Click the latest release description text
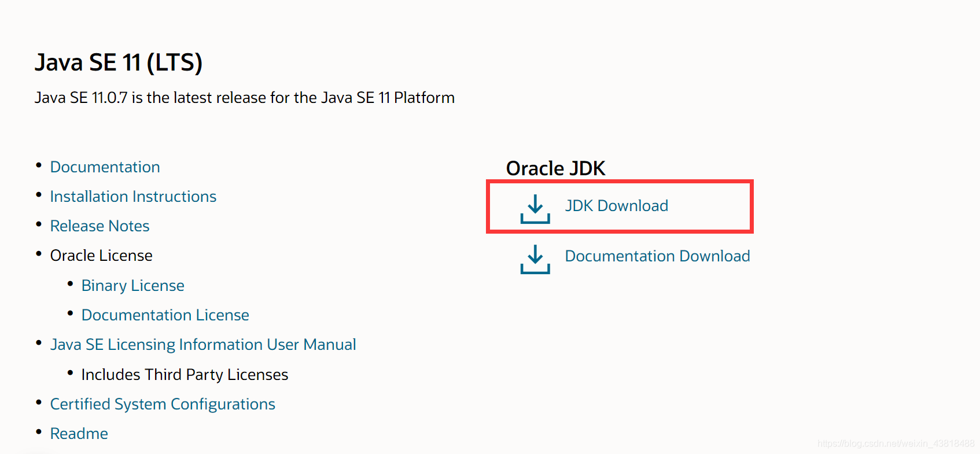The width and height of the screenshot is (980, 454). coord(245,97)
